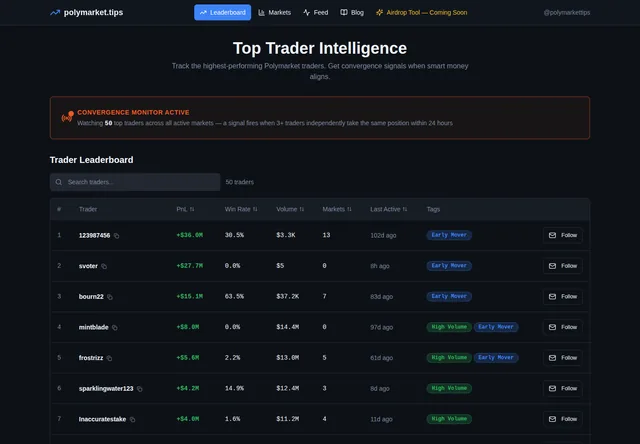This screenshot has height=444, width=640.
Task: Copy address icon next to sparklingwater123
Action: 140,389
